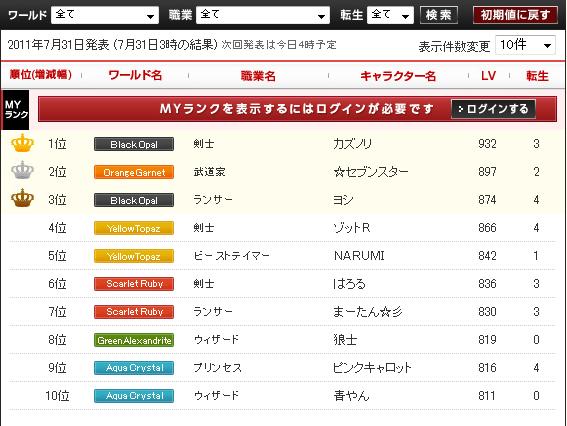The width and height of the screenshot is (567, 426).
Task: Click the 初期値に戻す reset button
Action: tap(515, 15)
